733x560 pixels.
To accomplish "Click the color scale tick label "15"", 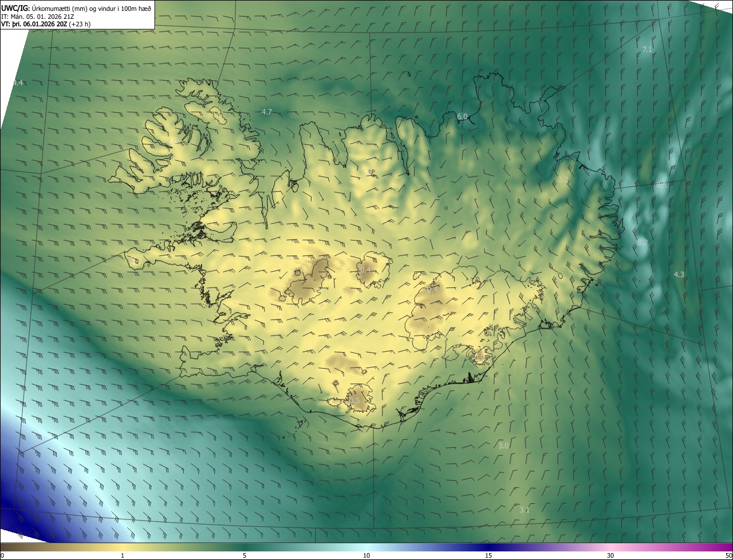I will (488, 555).
